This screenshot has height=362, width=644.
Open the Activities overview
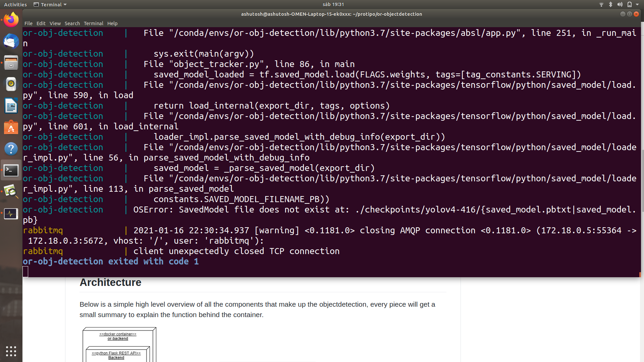point(15,4)
